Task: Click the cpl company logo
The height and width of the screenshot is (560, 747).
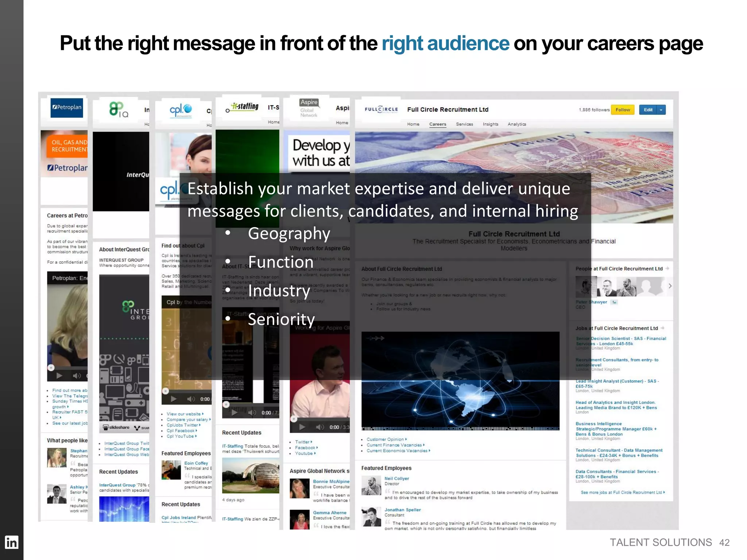Action: click(x=181, y=110)
